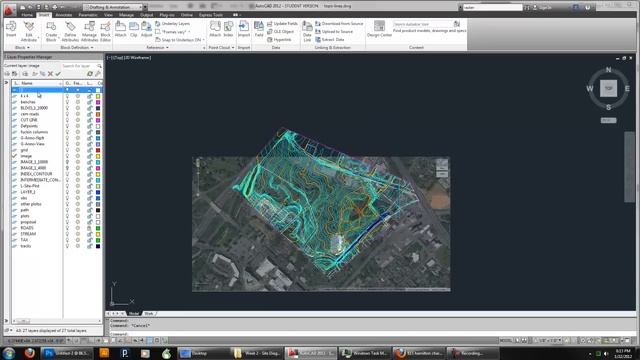
Task: Click the Underlay Layers button
Action: tap(172, 24)
